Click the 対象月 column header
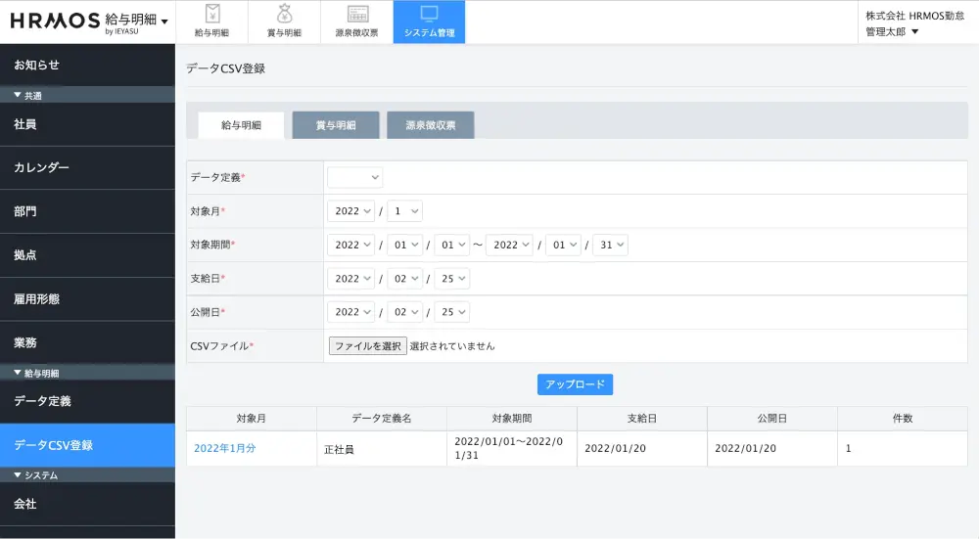The image size is (980, 539). coord(252,419)
